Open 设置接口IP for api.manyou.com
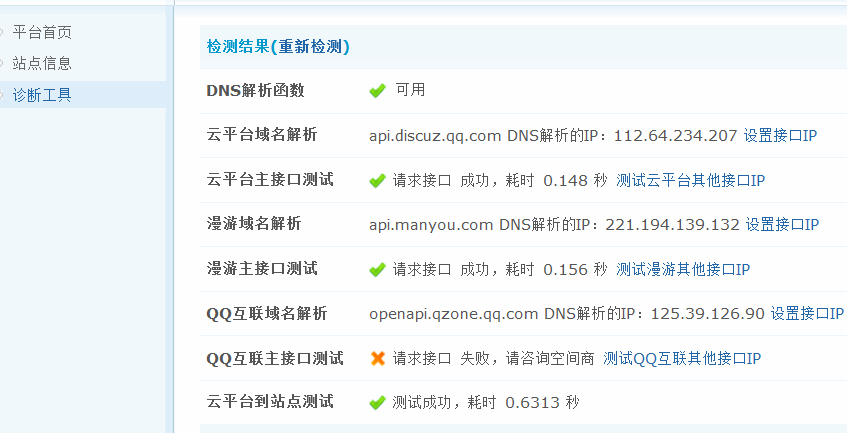 coord(781,224)
